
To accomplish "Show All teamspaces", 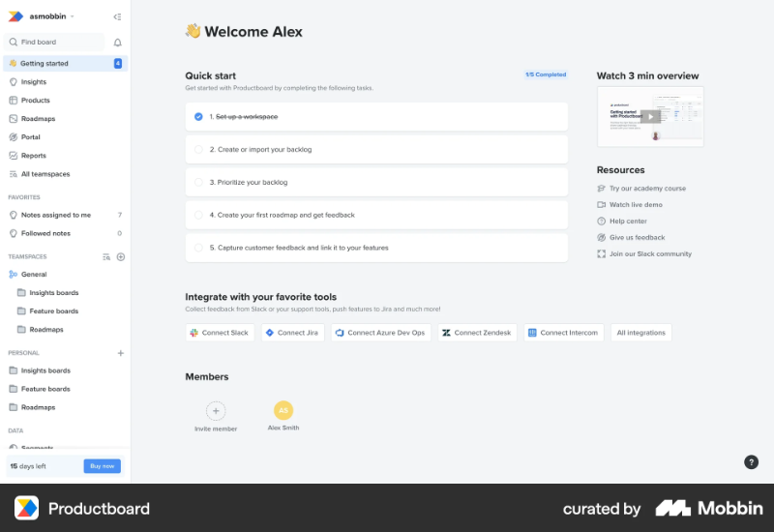I will click(x=45, y=174).
